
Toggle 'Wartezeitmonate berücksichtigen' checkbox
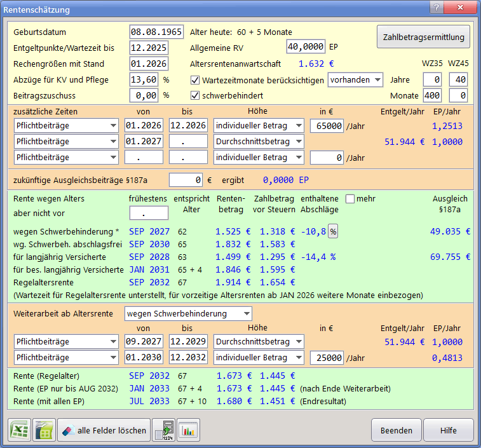coord(196,80)
